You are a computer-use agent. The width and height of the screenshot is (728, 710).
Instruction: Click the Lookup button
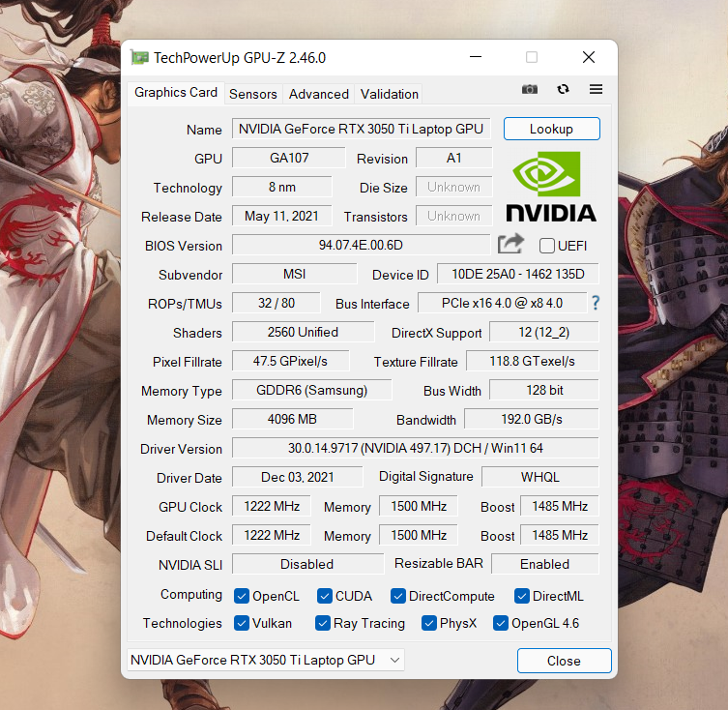tap(552, 129)
